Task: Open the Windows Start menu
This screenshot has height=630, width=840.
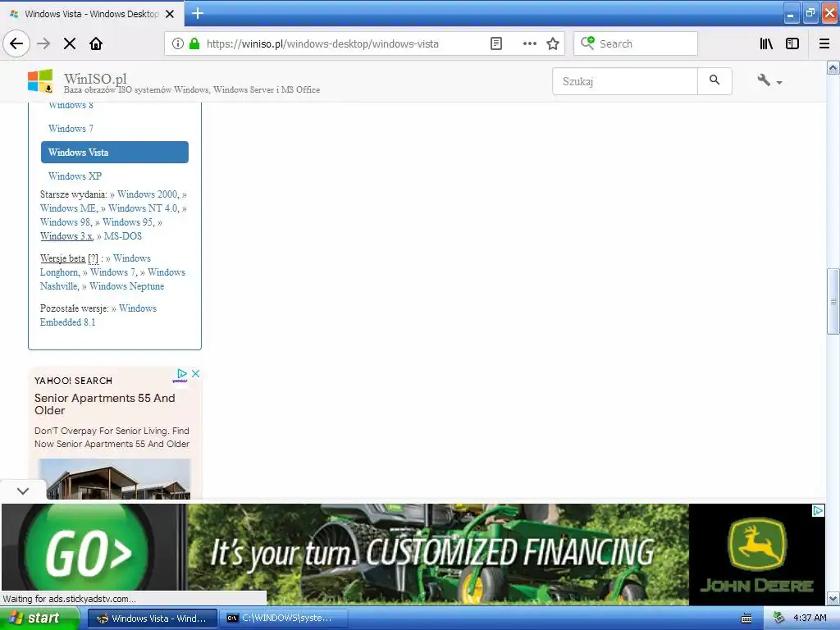Action: point(39,618)
